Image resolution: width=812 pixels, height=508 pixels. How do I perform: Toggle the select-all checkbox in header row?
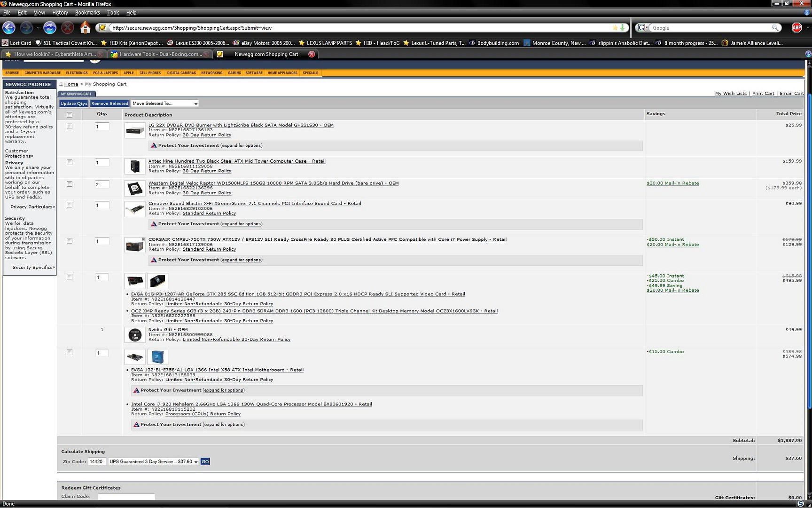tap(70, 115)
